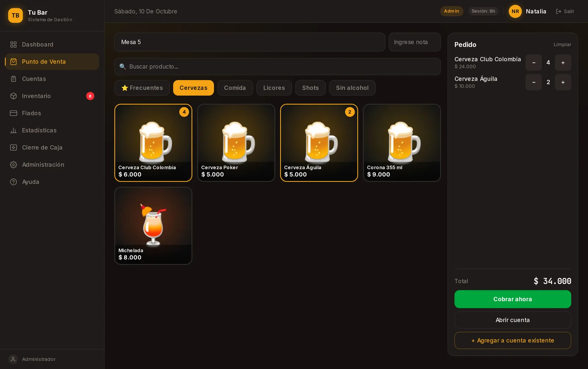Click the TB logo icon
Image resolution: width=588 pixels, height=369 pixels.
[x=15, y=15]
